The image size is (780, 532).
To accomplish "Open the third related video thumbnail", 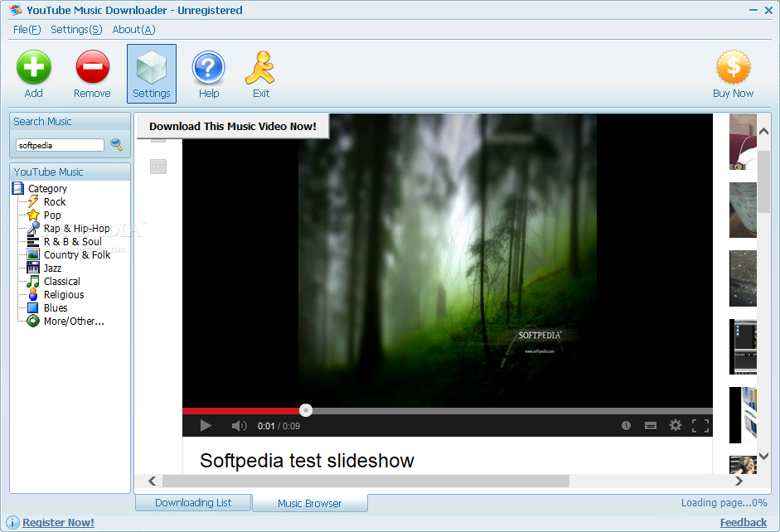I will (743, 278).
